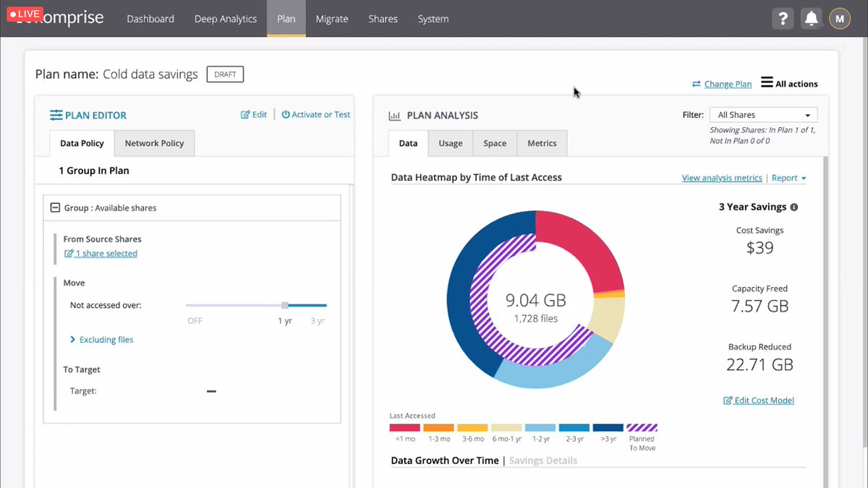Switch to the Metrics tab

pos(542,143)
